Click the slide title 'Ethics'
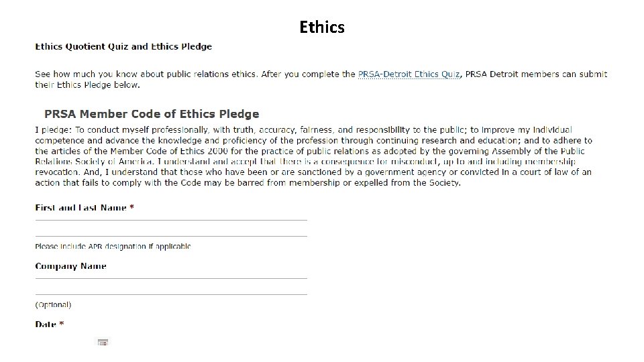The width and height of the screenshot is (644, 362). pyautogui.click(x=322, y=27)
